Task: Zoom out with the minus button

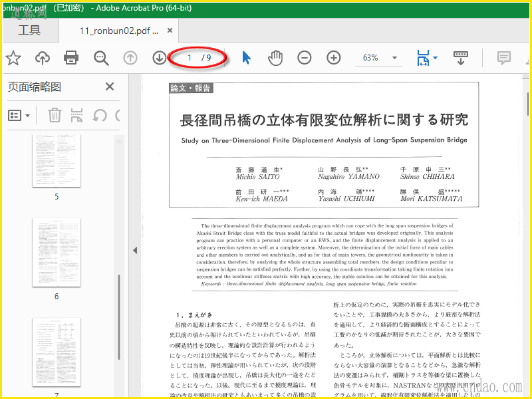Action: pos(305,58)
